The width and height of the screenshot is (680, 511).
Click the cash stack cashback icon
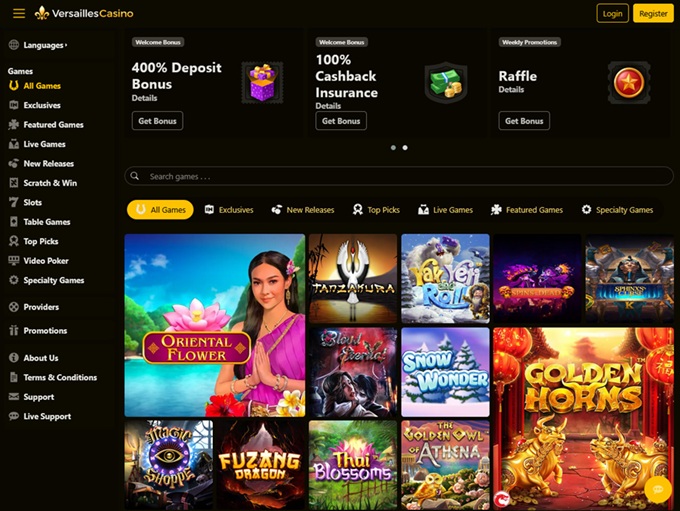(445, 82)
